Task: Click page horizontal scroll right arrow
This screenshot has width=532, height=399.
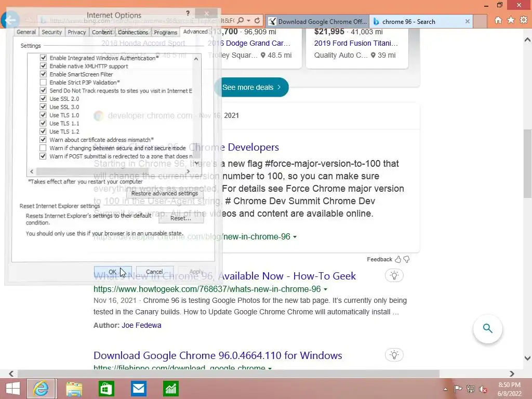Action: coord(512,374)
